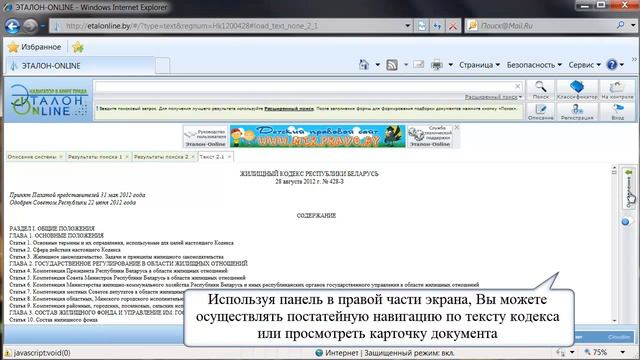Open the Регистрация icon
The image size is (640, 360).
click(577, 111)
